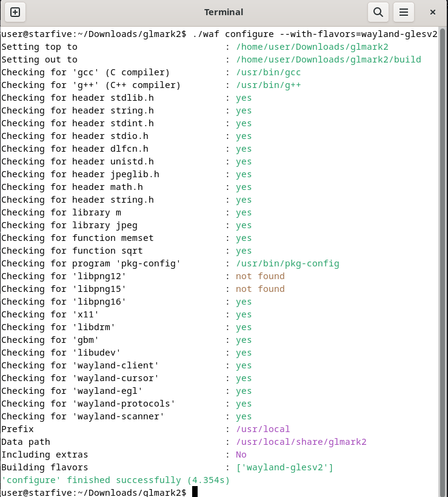Image resolution: width=448 pixels, height=497 pixels.
Task: Click the Checking for 'wayland-scanner' line
Action: pos(127,416)
